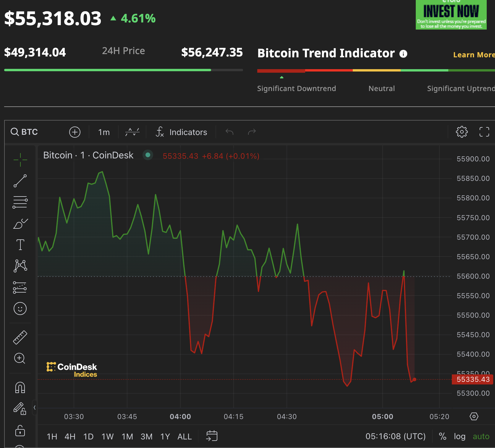Select the long position forecasting tool
This screenshot has height=448, width=495.
coord(20,288)
